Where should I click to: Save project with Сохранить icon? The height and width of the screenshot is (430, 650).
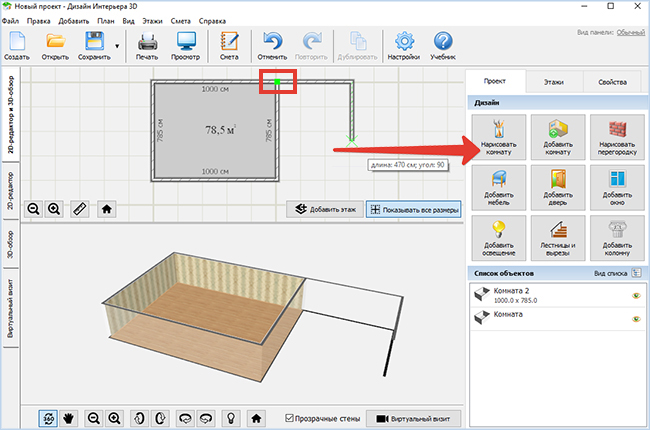94,46
